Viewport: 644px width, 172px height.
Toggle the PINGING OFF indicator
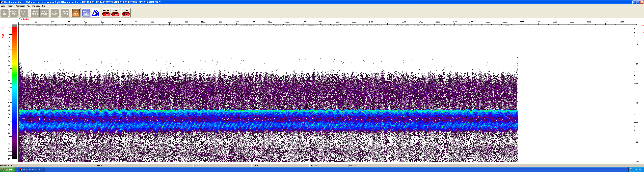106,13
